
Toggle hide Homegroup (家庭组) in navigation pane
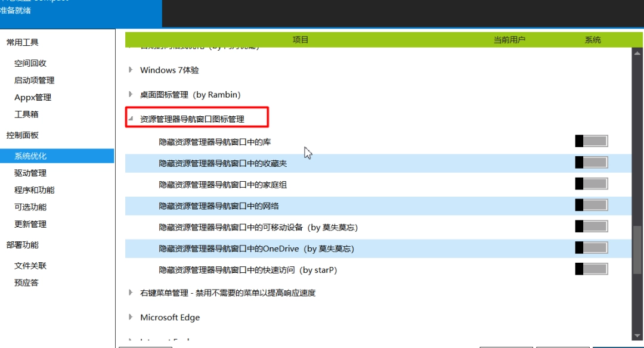click(592, 184)
